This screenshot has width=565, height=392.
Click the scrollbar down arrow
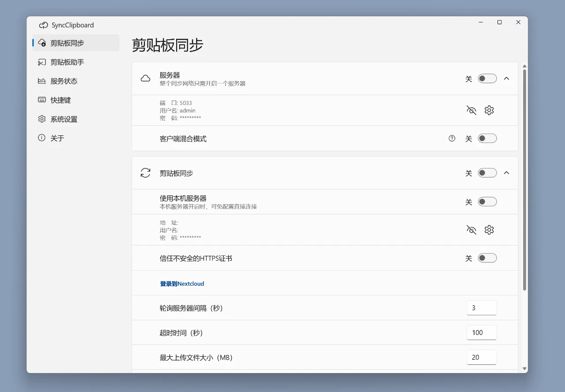point(524,368)
